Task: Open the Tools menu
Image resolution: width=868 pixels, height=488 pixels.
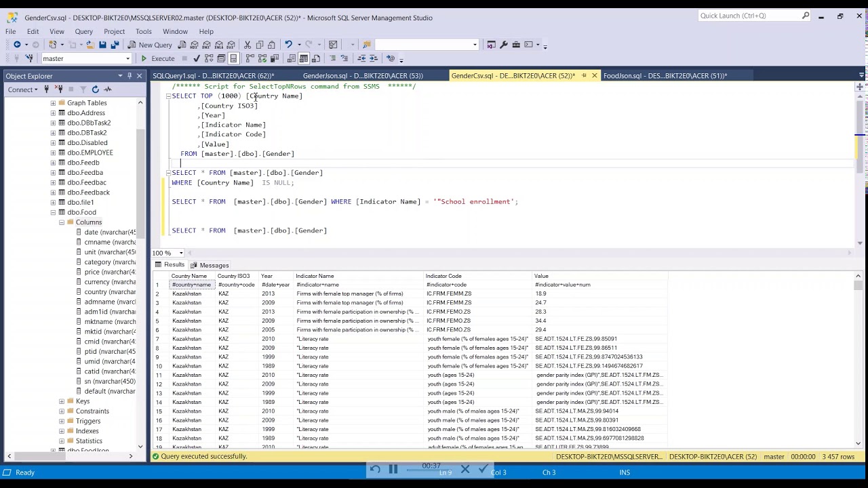Action: click(143, 31)
